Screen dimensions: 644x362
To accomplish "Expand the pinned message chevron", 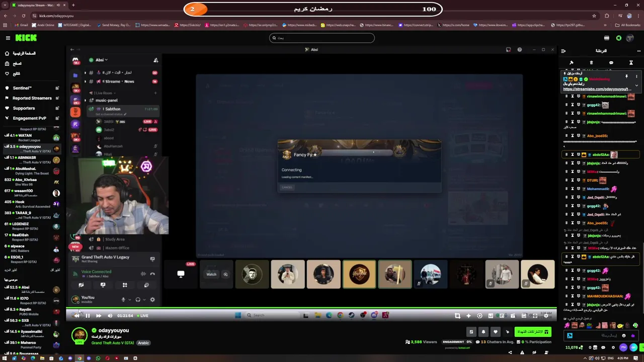I will pyautogui.click(x=636, y=85).
